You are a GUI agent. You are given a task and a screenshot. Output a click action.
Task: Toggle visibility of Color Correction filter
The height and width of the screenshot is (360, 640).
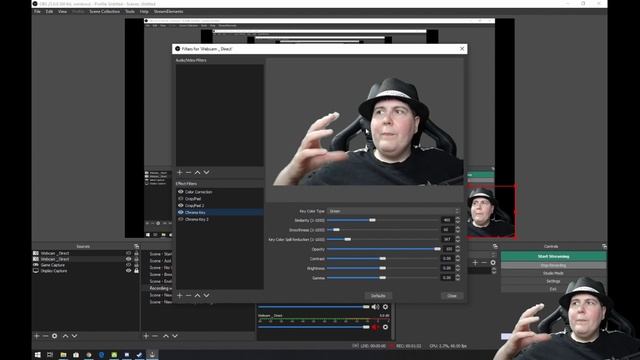[x=180, y=191]
